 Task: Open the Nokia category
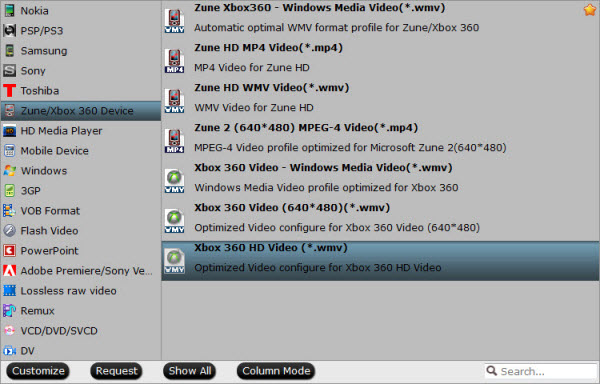click(81, 11)
